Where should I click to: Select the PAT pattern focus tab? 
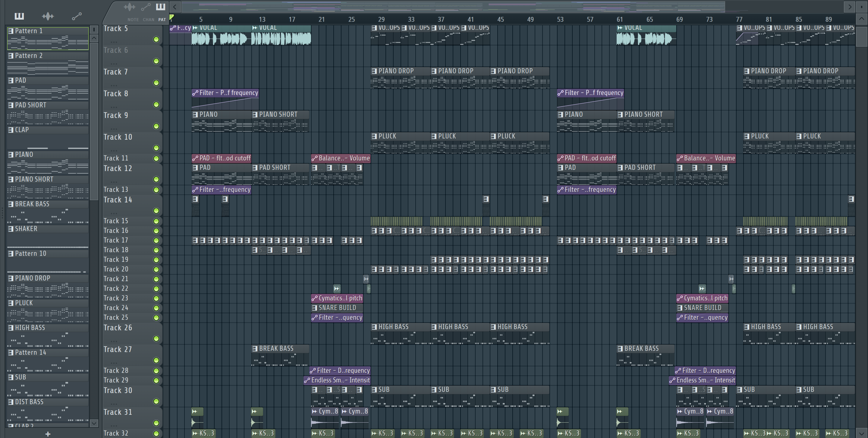click(x=161, y=7)
